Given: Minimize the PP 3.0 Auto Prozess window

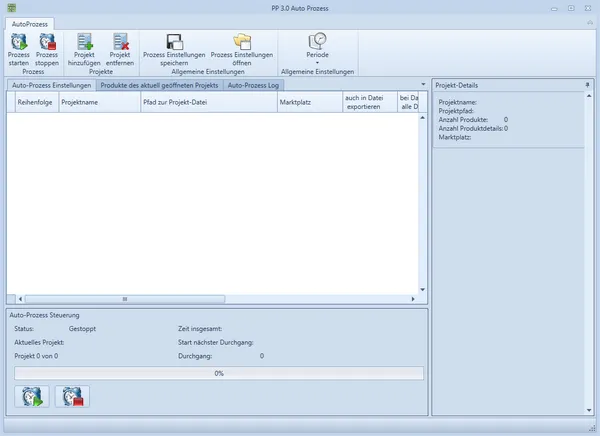Looking at the screenshot, I should [554, 8].
